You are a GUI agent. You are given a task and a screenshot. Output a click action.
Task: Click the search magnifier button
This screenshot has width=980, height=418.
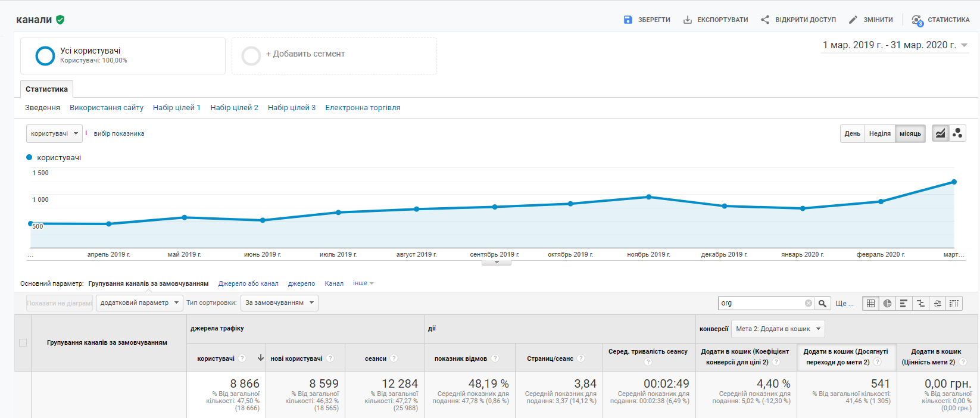pyautogui.click(x=822, y=303)
